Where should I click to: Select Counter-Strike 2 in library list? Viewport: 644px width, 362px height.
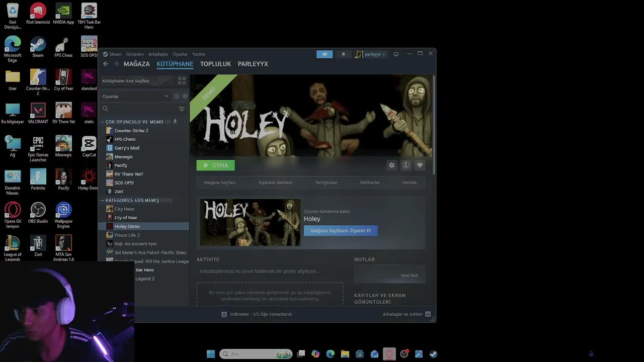(x=143, y=131)
